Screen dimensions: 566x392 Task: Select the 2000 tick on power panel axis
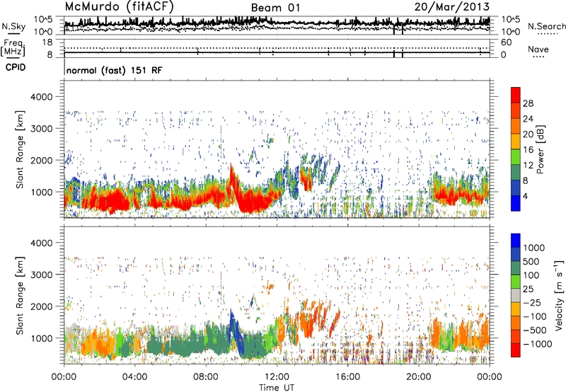click(42, 160)
